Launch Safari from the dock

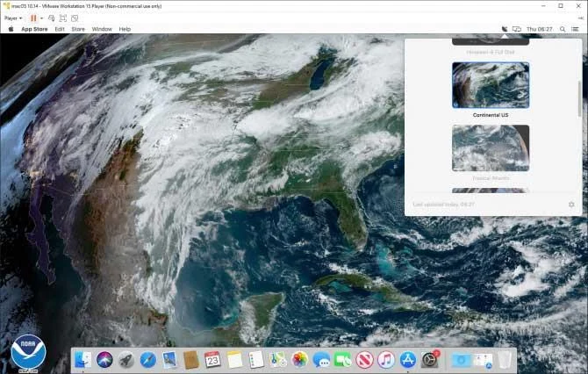[148, 360]
